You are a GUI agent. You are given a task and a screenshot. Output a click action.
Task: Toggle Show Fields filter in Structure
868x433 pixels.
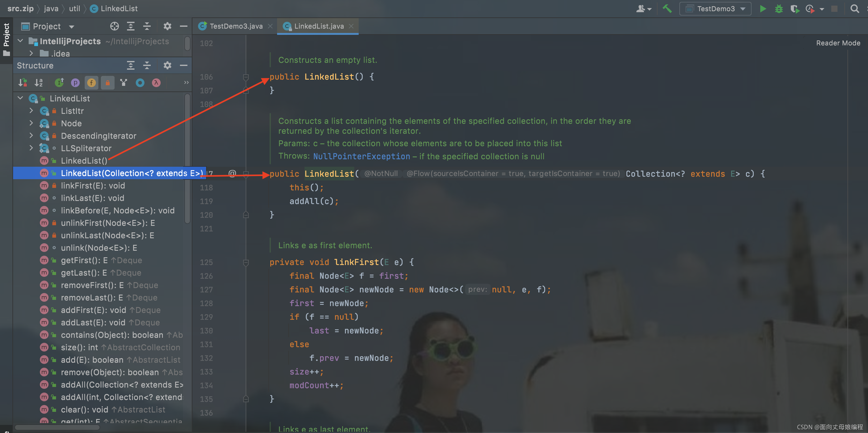(x=91, y=82)
